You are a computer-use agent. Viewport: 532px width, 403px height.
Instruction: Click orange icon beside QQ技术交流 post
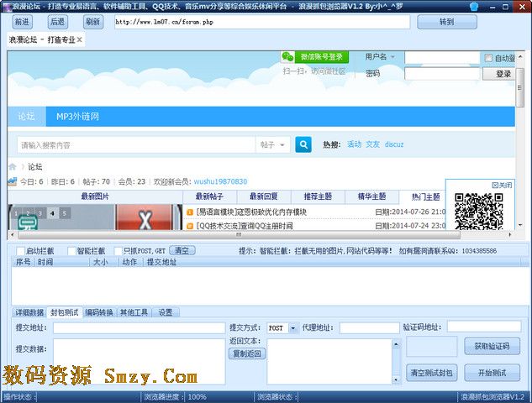190,226
